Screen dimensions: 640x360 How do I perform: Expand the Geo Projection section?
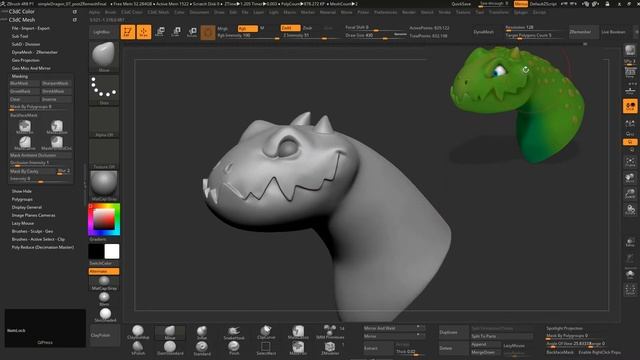point(25,60)
